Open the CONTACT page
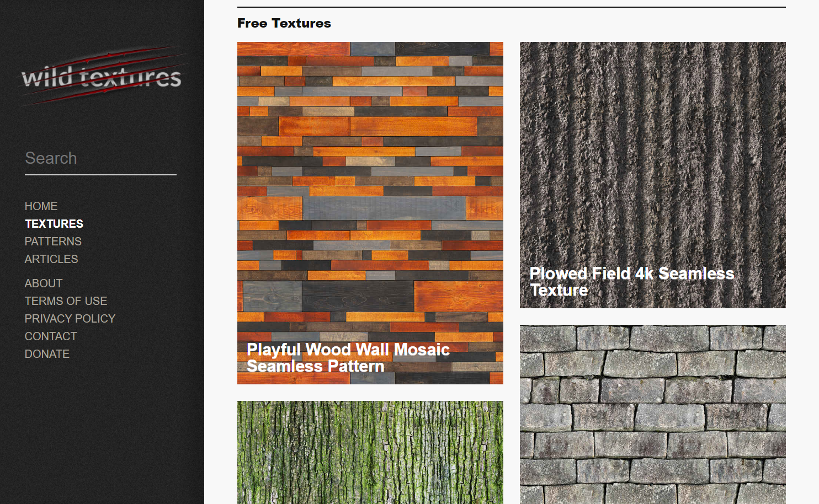This screenshot has width=819, height=504. click(x=51, y=336)
